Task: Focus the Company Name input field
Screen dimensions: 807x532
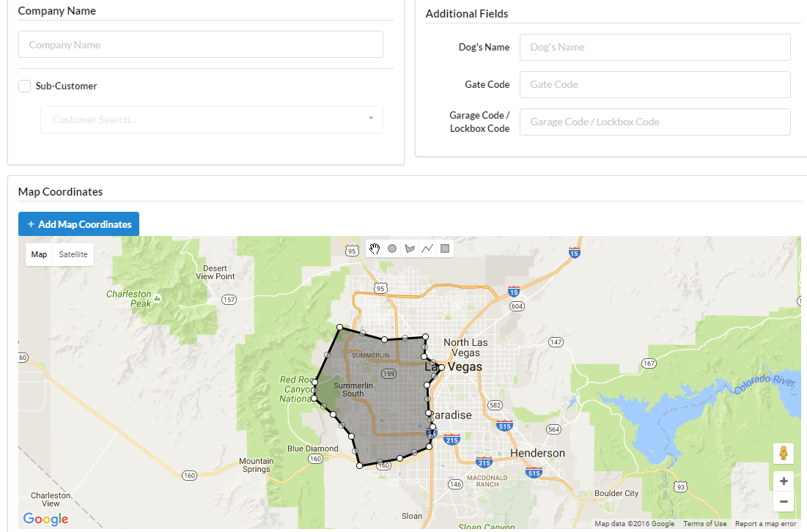Action: click(x=201, y=44)
